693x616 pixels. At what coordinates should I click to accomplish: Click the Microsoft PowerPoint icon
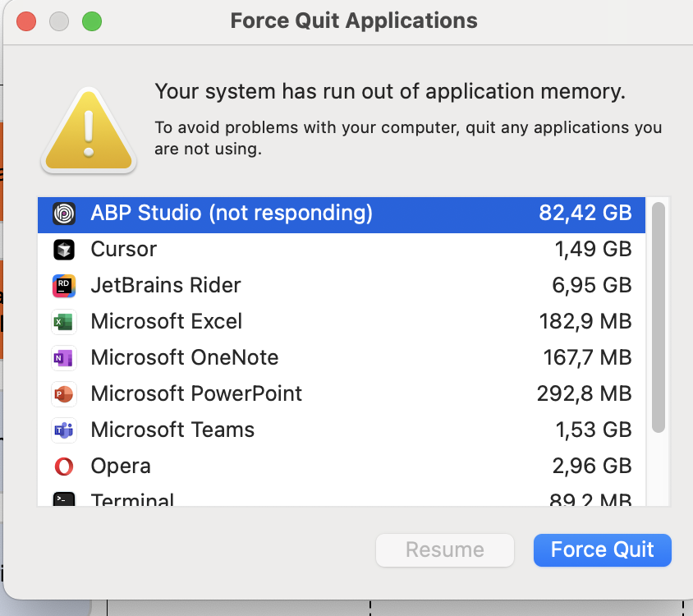point(64,394)
